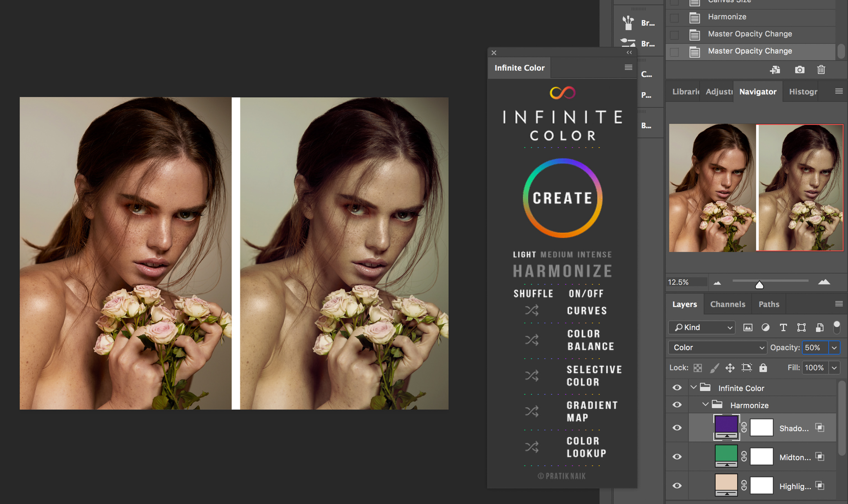Click the lock position move icon

[x=730, y=368]
